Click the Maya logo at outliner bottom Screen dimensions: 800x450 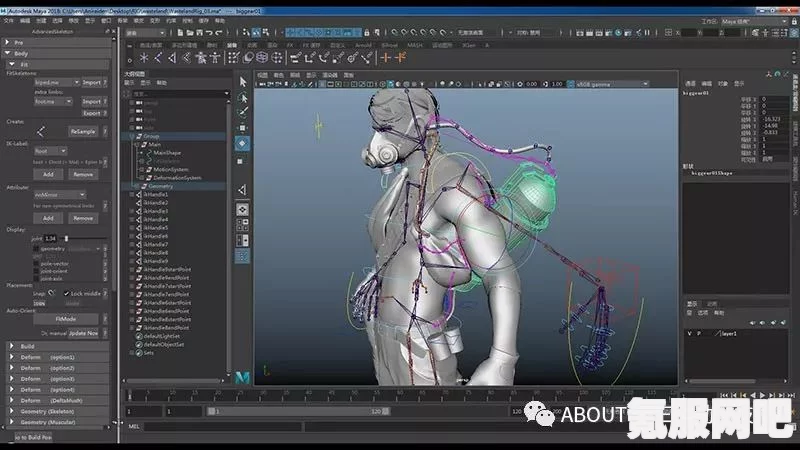pyautogui.click(x=242, y=378)
